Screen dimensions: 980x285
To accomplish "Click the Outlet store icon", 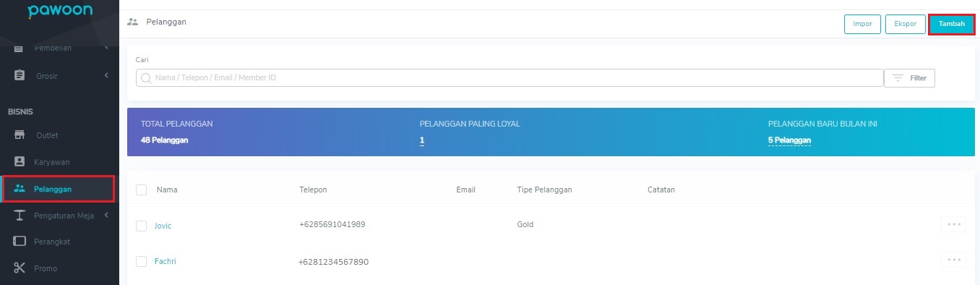I will pyautogui.click(x=20, y=135).
